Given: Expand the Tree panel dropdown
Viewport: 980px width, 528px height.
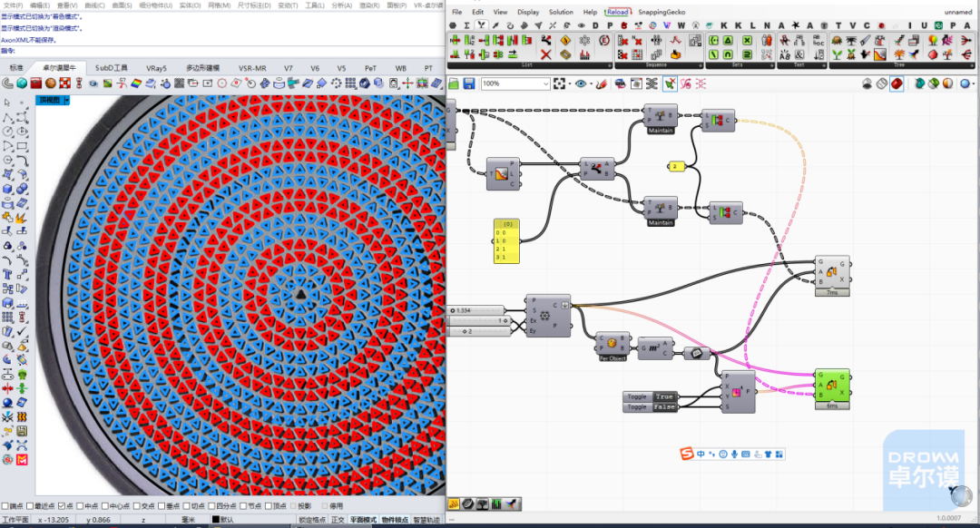Looking at the screenshot, I should 972,65.
